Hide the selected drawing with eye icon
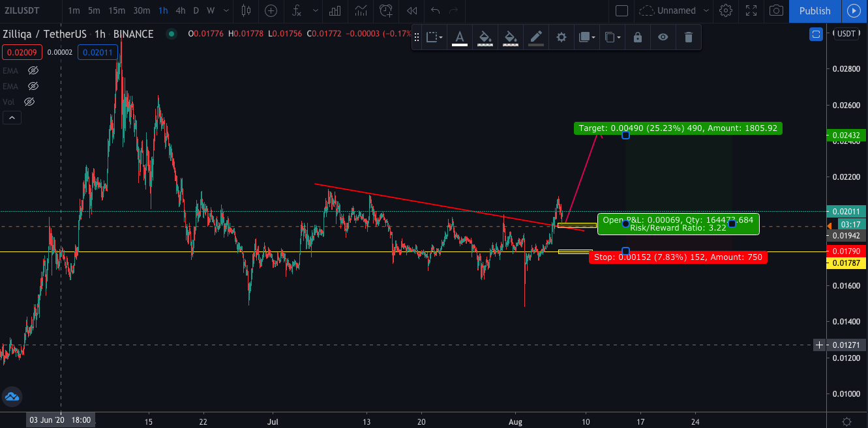The image size is (868, 428). click(663, 37)
